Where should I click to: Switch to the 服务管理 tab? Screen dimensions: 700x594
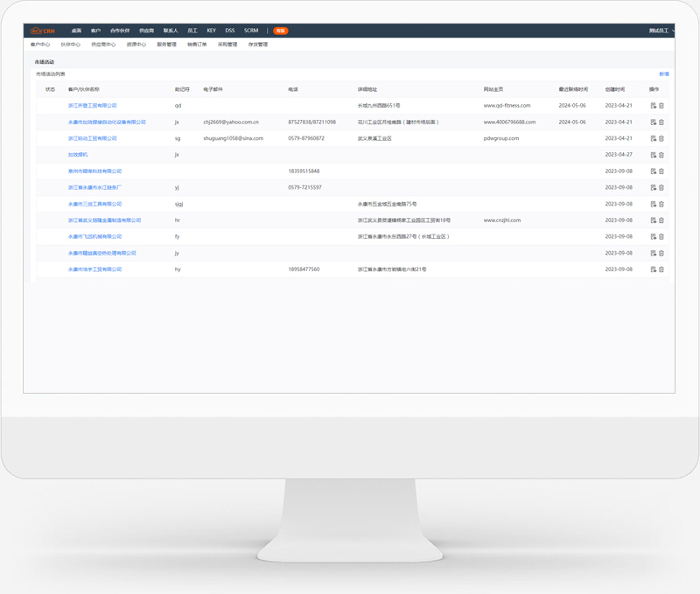[166, 45]
